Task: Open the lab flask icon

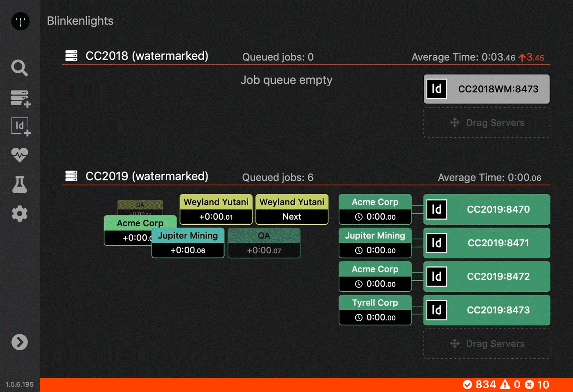Action: tap(20, 185)
